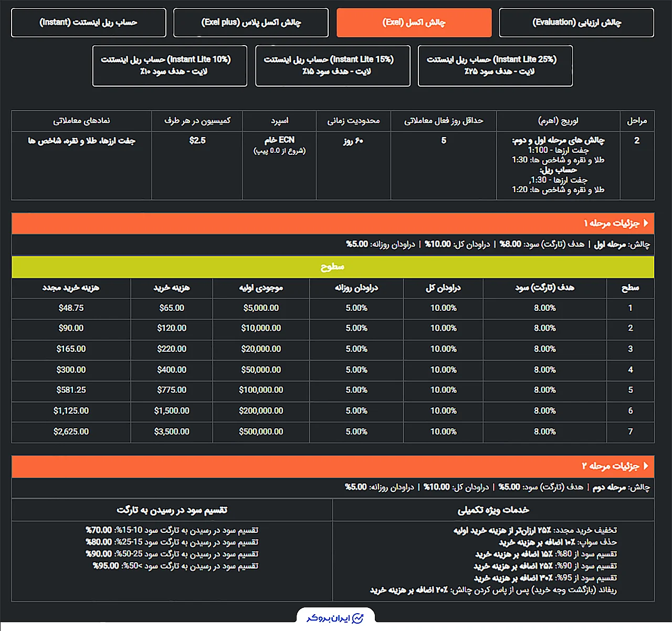The height and width of the screenshot is (631, 672).
Task: Click the مراحل stages header
Action: click(637, 121)
